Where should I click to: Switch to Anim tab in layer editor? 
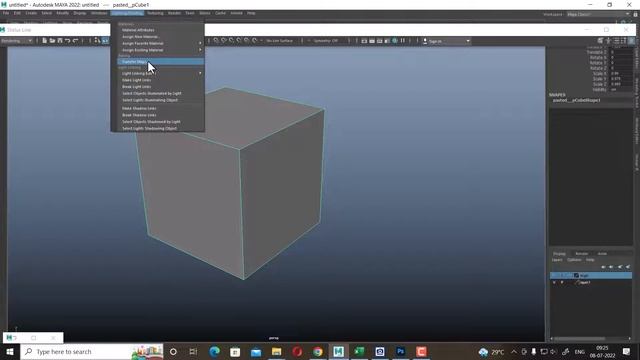coord(602,253)
